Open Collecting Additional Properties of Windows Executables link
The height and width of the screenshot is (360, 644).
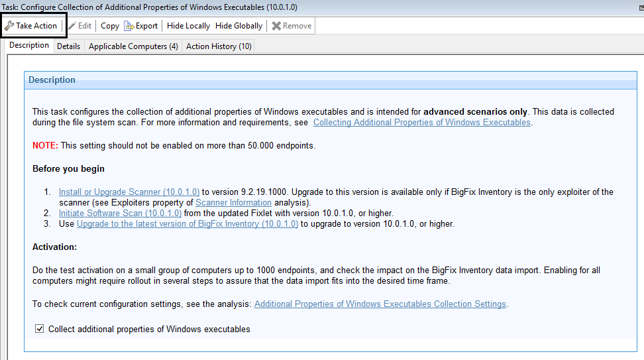(421, 123)
